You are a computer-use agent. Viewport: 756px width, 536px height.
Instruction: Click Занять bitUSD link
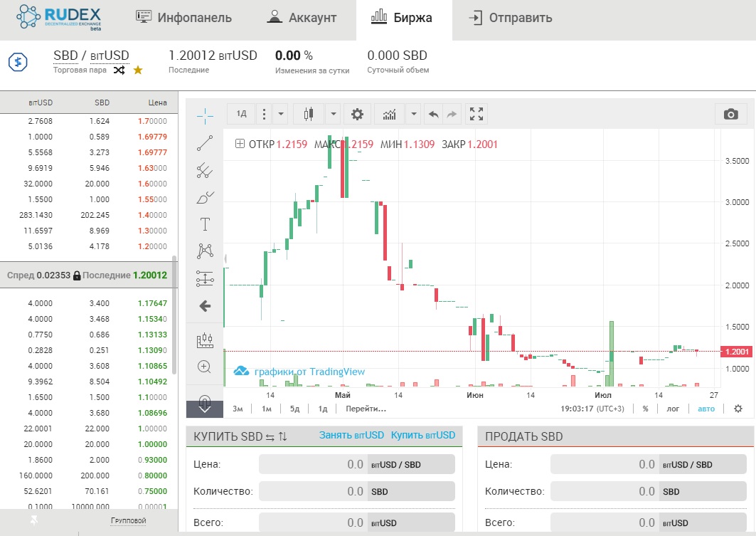(351, 435)
